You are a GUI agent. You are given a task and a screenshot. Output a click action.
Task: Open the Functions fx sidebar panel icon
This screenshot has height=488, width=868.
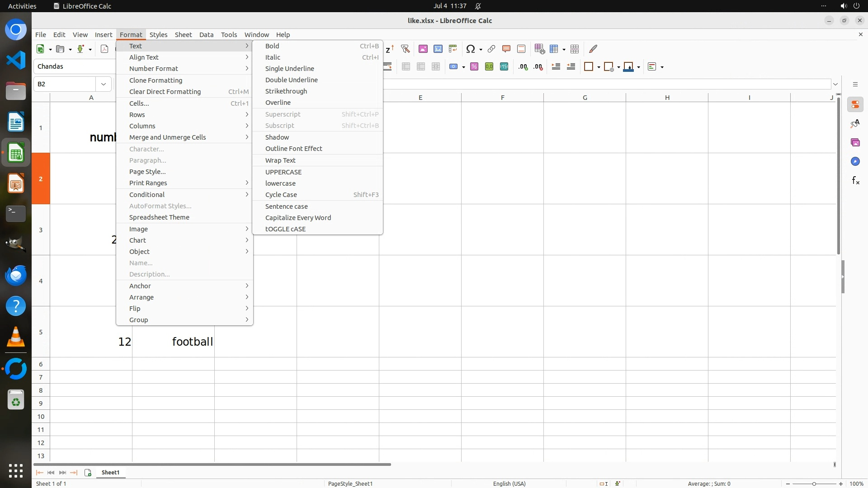point(855,181)
